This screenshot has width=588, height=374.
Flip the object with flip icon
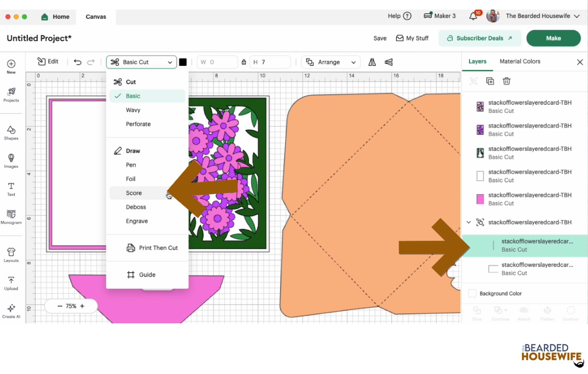tap(372, 62)
